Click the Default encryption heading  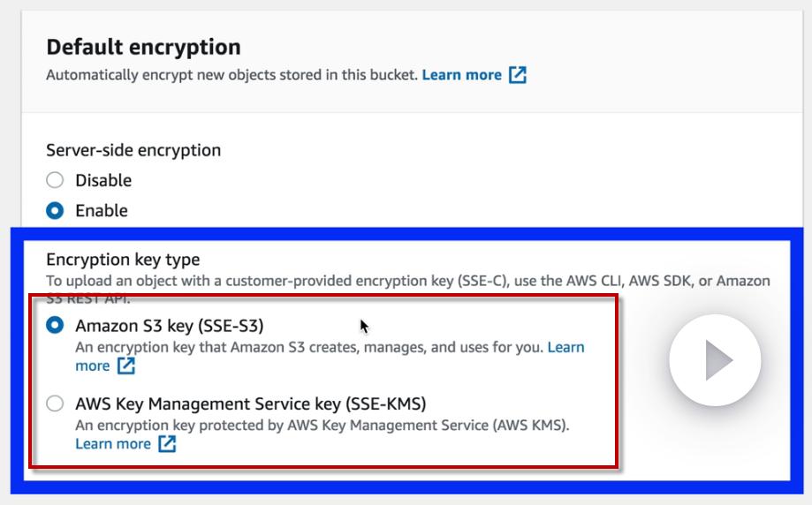pos(143,46)
